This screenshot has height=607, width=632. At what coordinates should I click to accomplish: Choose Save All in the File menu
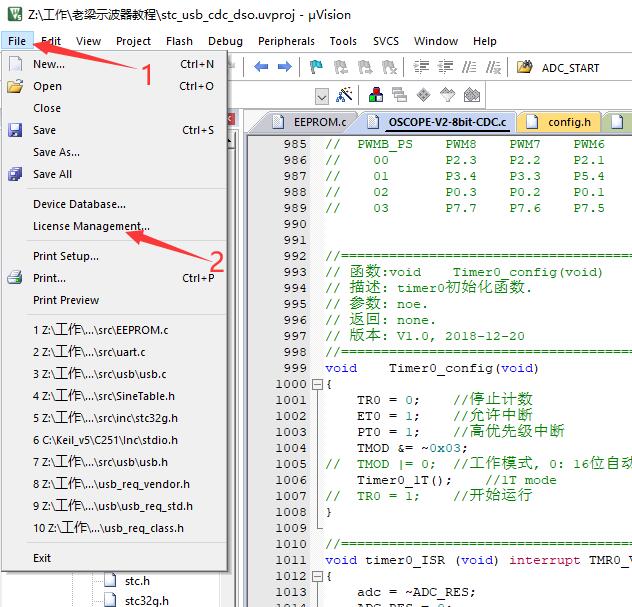pyautogui.click(x=114, y=174)
